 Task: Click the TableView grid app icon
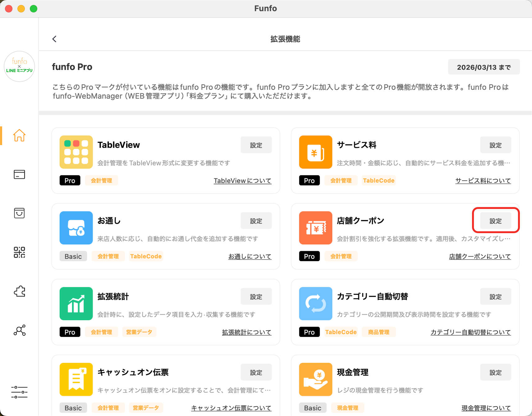[x=76, y=152]
